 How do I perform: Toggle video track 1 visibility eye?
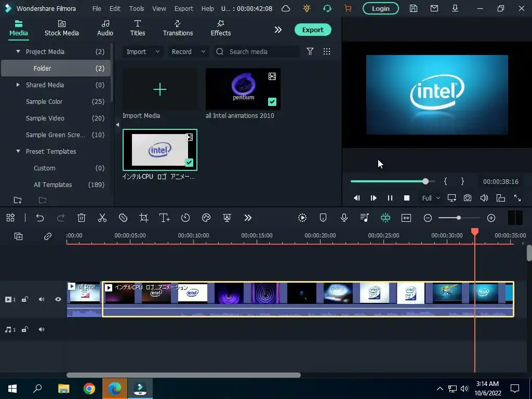click(x=58, y=299)
